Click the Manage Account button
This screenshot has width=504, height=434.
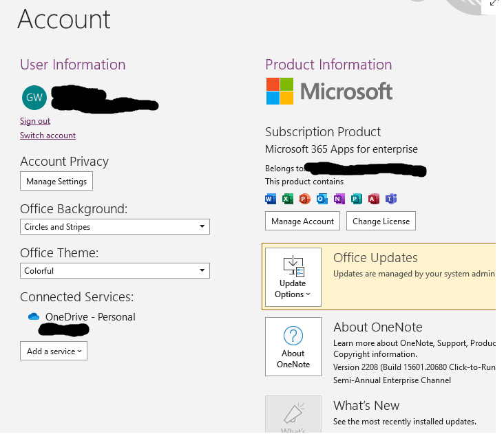[302, 221]
